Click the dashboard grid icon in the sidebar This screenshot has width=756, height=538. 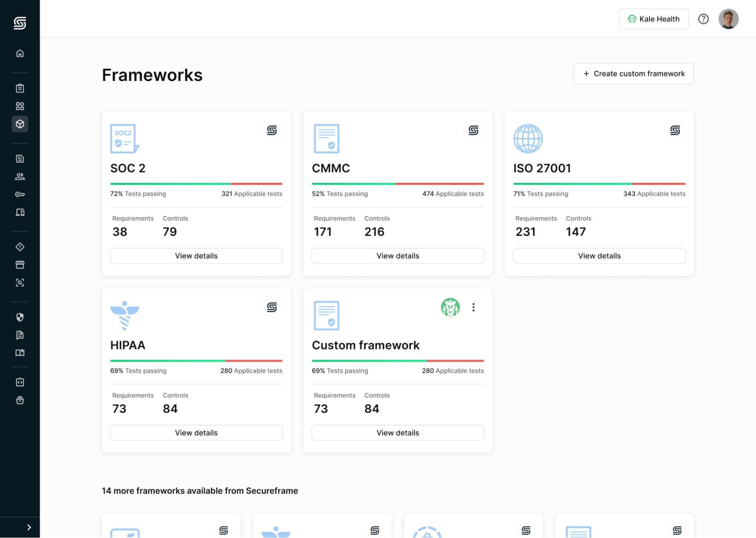(x=20, y=106)
